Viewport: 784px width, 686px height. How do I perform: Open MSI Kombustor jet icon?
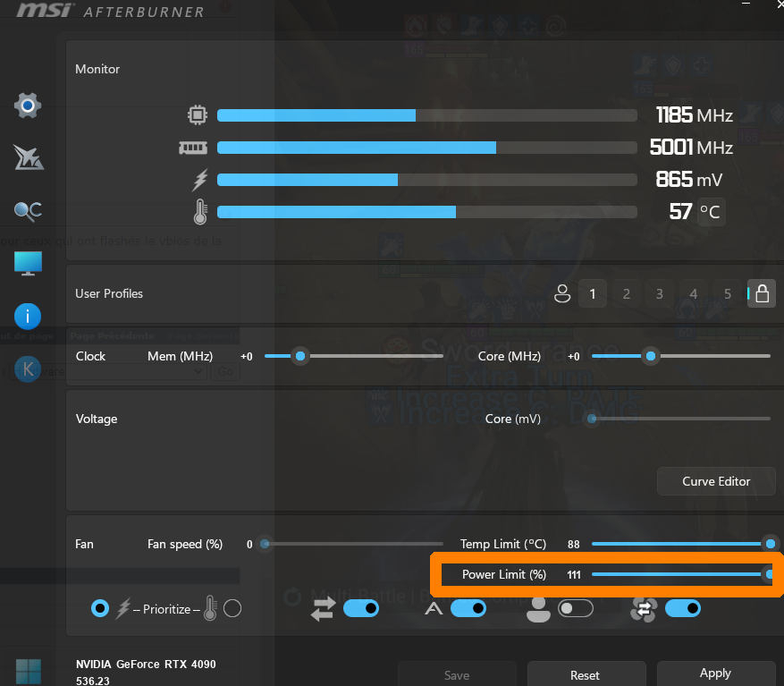[28, 157]
